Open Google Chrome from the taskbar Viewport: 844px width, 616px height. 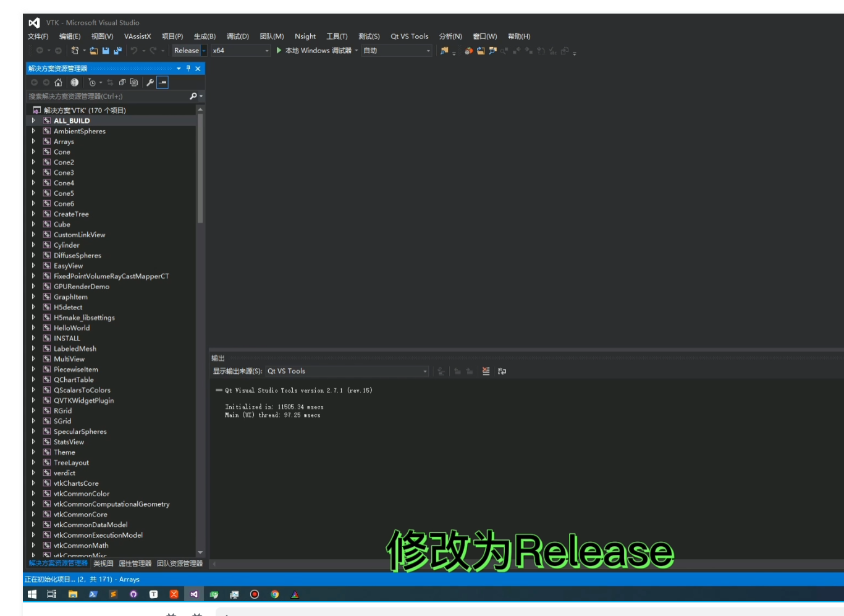pos(275,594)
